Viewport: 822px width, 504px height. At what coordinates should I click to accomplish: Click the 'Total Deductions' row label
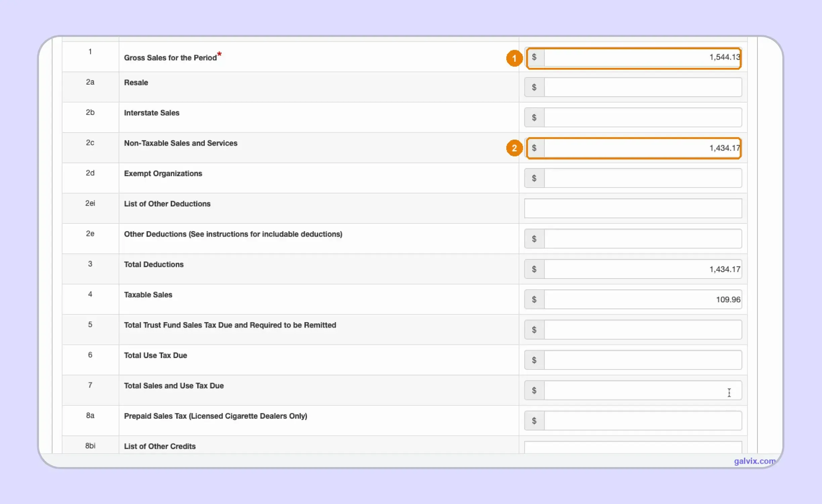(154, 264)
